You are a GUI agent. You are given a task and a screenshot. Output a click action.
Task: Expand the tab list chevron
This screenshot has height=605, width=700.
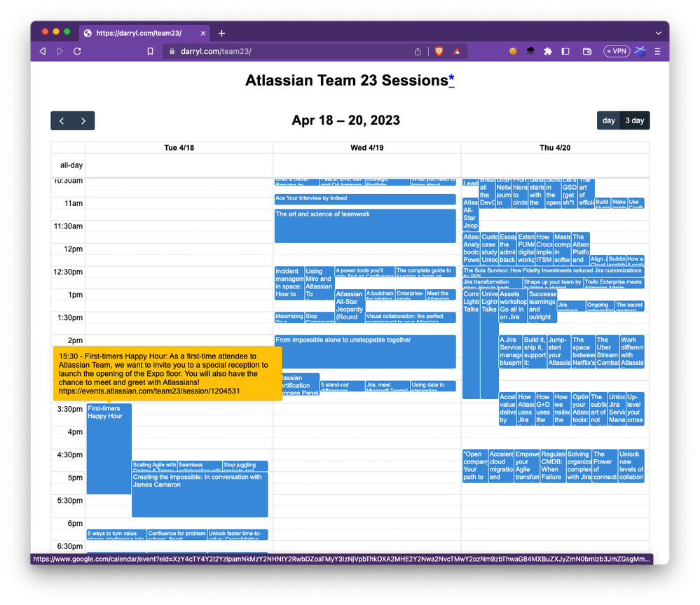(659, 33)
